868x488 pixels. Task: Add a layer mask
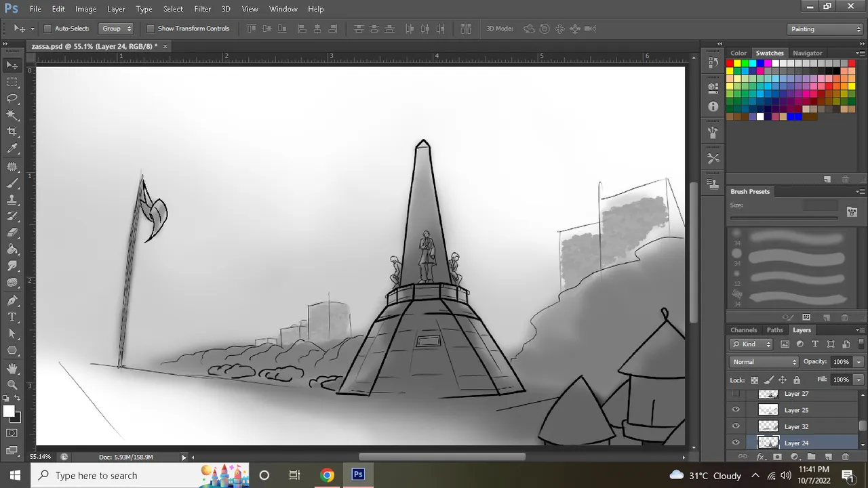[x=777, y=457]
